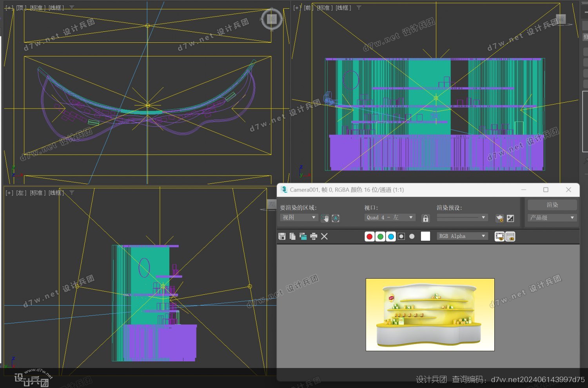This screenshot has height=388, width=588.
Task: Print the rendered image
Action: pyautogui.click(x=314, y=236)
